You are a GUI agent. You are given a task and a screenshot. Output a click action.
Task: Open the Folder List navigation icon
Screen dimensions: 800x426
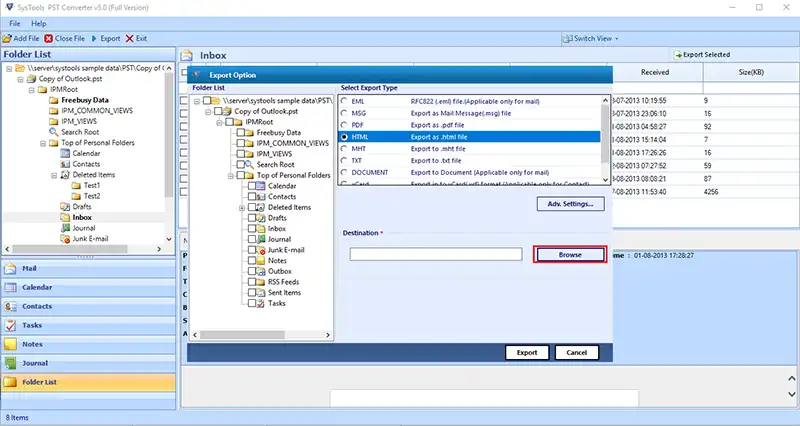(10, 382)
